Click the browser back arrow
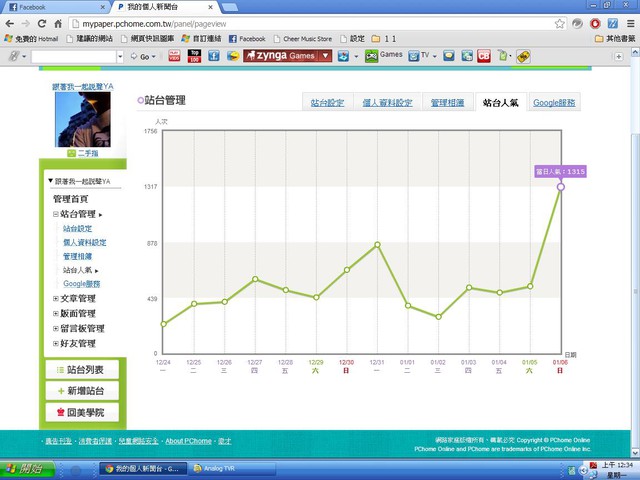Screen dimensions: 640x480 (x=9, y=22)
